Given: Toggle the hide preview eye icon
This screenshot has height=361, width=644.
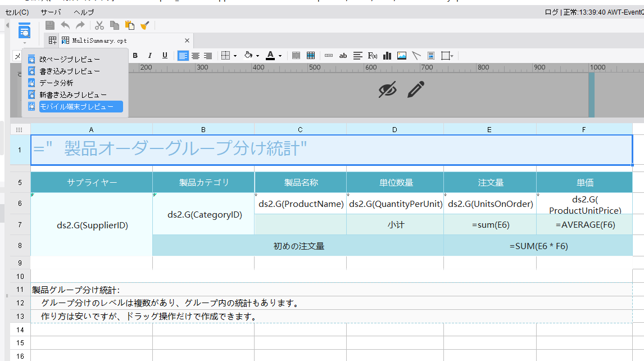Looking at the screenshot, I should tap(387, 89).
